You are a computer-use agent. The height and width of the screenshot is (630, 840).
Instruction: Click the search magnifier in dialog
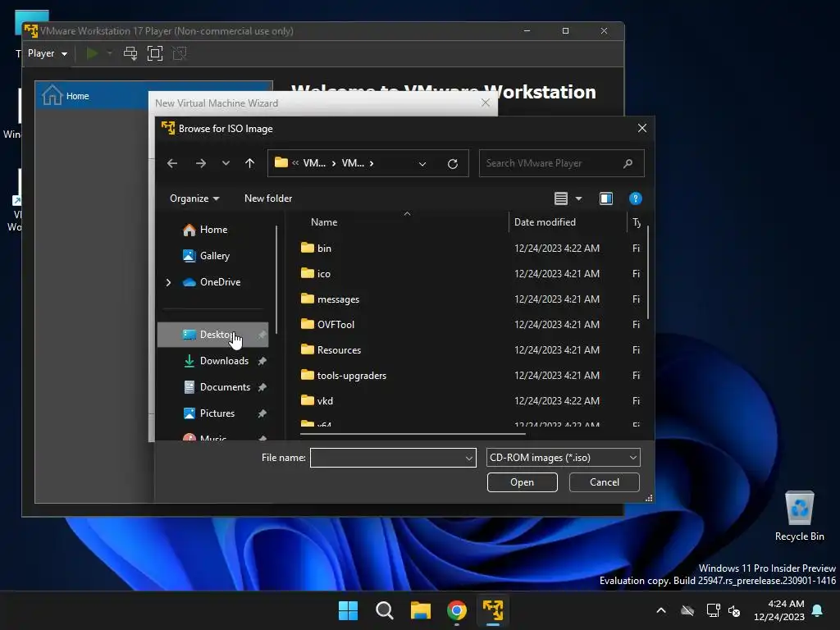click(628, 163)
